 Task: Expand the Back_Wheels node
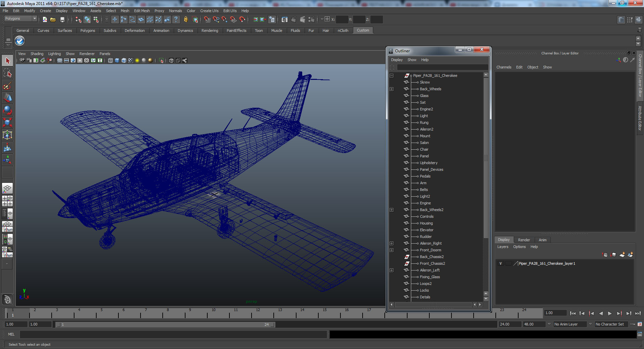(x=391, y=89)
